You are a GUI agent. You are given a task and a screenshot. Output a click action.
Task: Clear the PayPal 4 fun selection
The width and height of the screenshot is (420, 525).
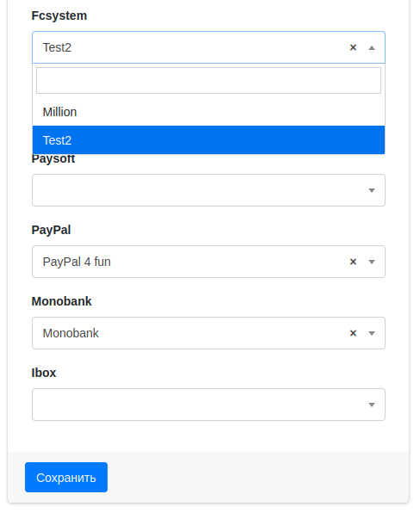point(353,262)
